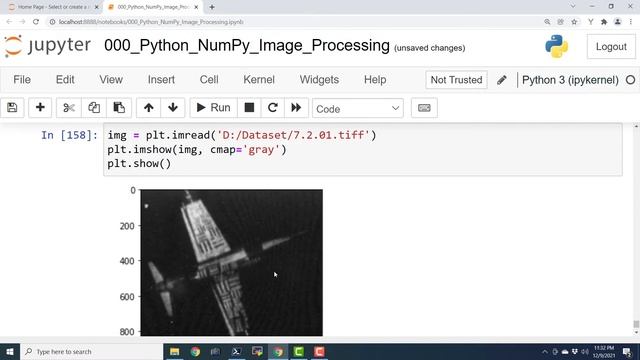The image size is (640, 360).
Task: Save the notebook with the floppy disk icon
Action: pyautogui.click(x=12, y=108)
